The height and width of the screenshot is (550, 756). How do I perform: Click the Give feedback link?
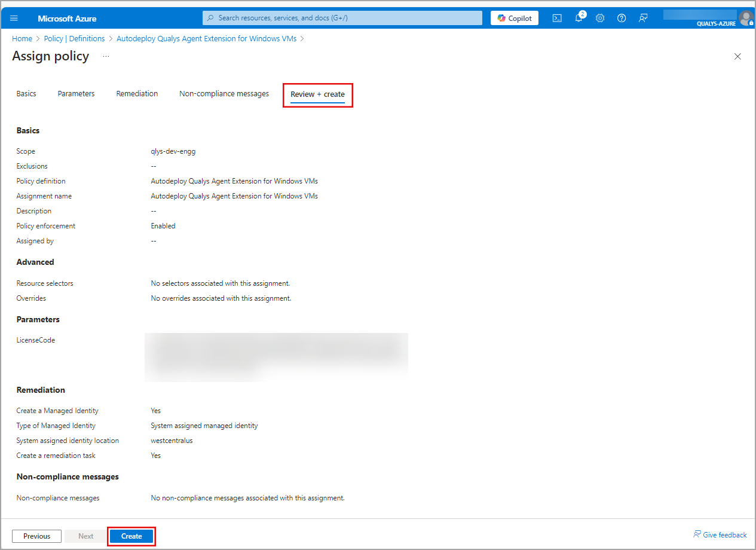[x=720, y=534]
